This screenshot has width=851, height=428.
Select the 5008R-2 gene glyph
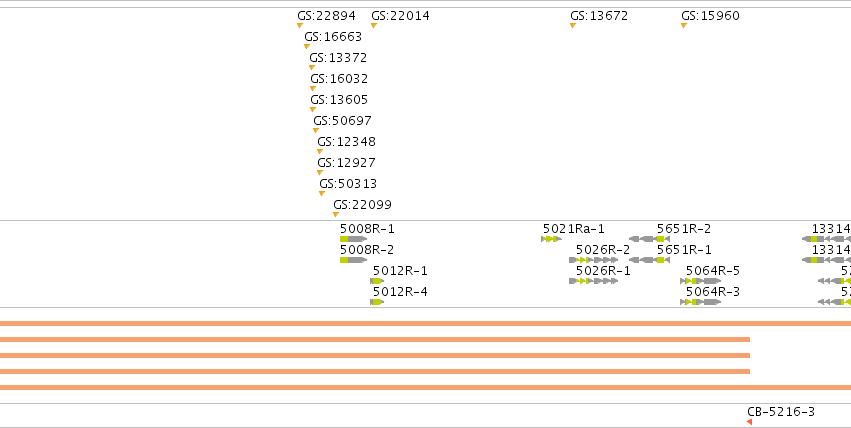353,260
